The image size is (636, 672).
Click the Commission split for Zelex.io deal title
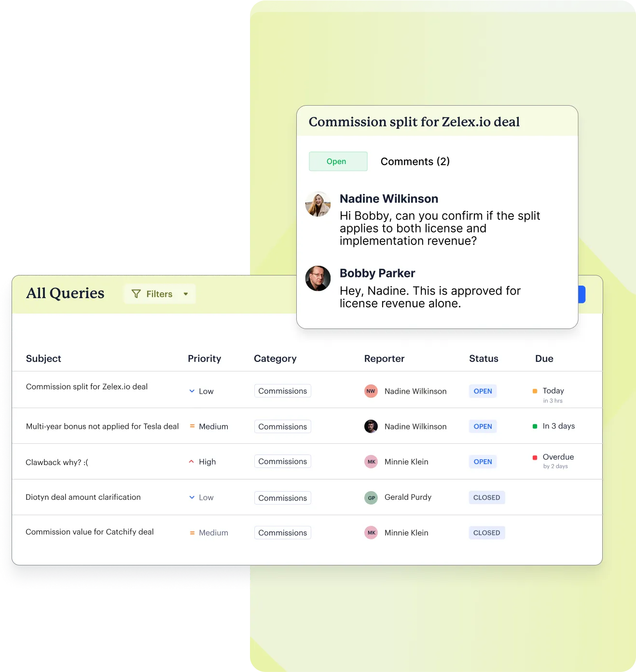pos(414,122)
